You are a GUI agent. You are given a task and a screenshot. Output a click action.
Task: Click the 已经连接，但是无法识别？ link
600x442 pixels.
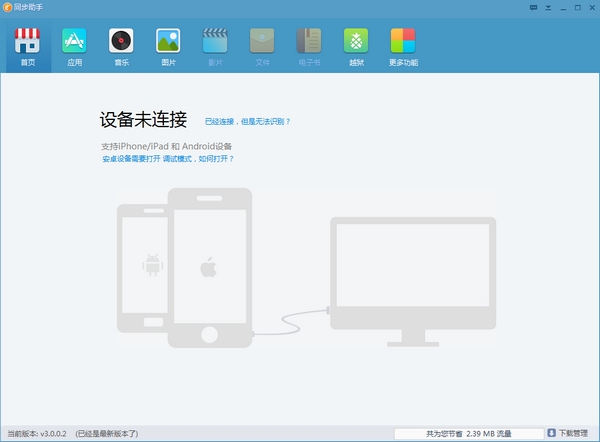pos(248,121)
